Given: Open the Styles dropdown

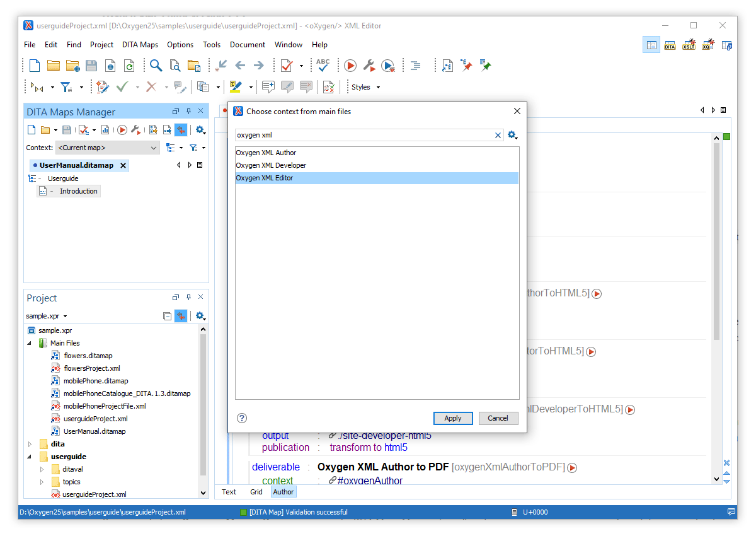Looking at the screenshot, I should [x=365, y=87].
